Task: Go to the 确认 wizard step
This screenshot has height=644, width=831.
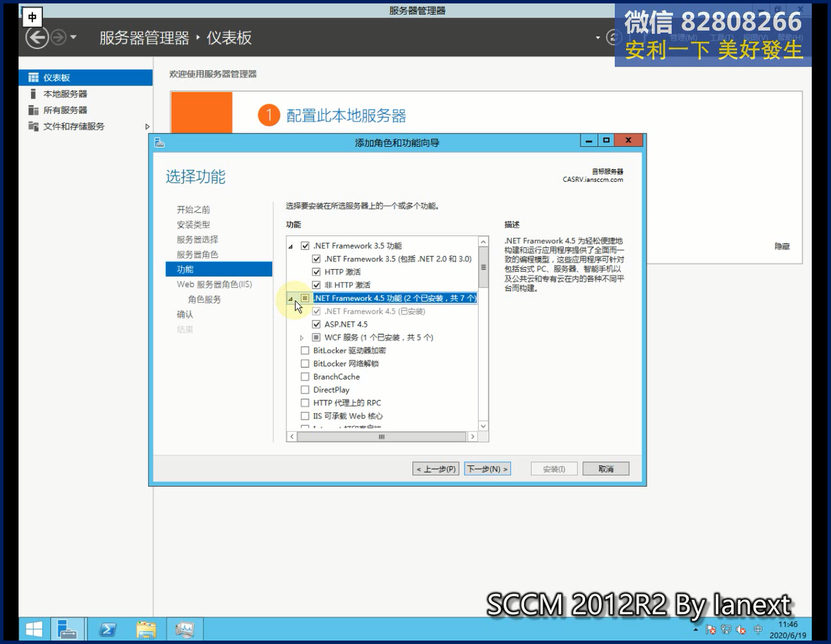Action: pos(185,314)
